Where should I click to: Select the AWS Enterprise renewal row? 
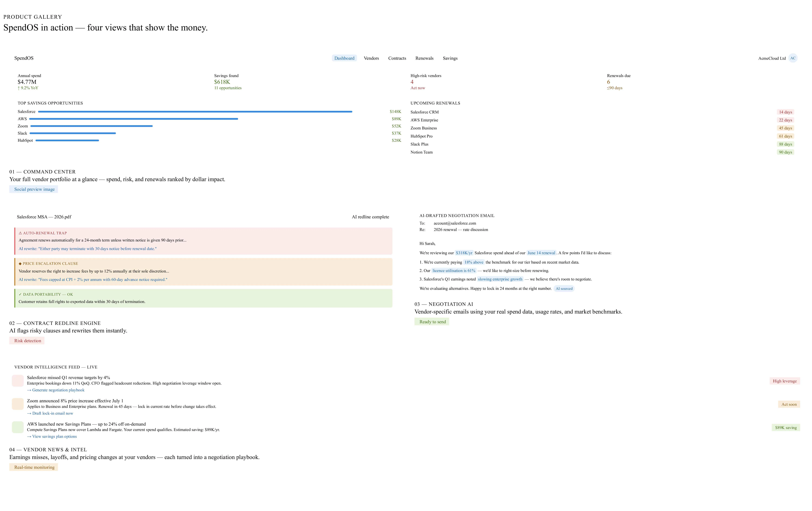(602, 120)
